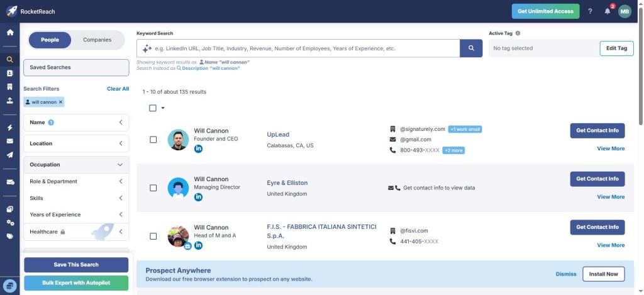Click Bulk Export with Autopilot
644x295 pixels.
pos(76,283)
